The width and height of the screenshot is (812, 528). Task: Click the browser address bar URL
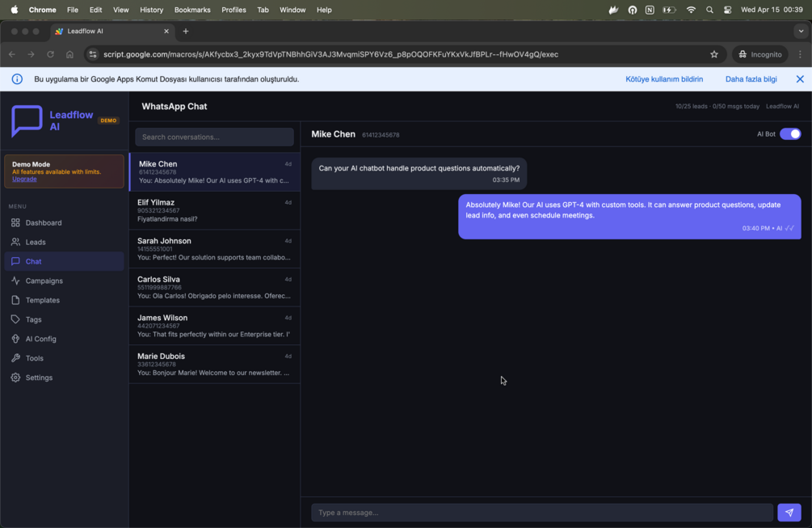click(330, 54)
